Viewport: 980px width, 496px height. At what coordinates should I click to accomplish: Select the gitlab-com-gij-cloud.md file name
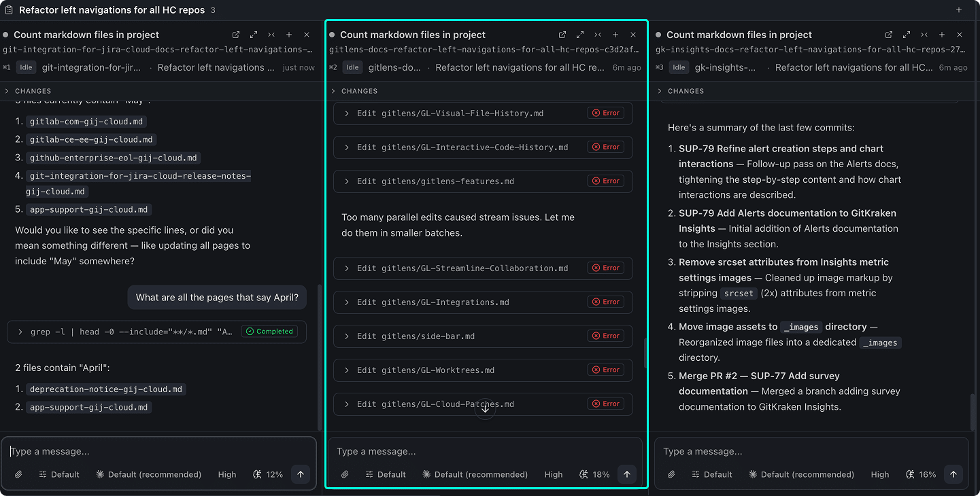[x=86, y=122]
